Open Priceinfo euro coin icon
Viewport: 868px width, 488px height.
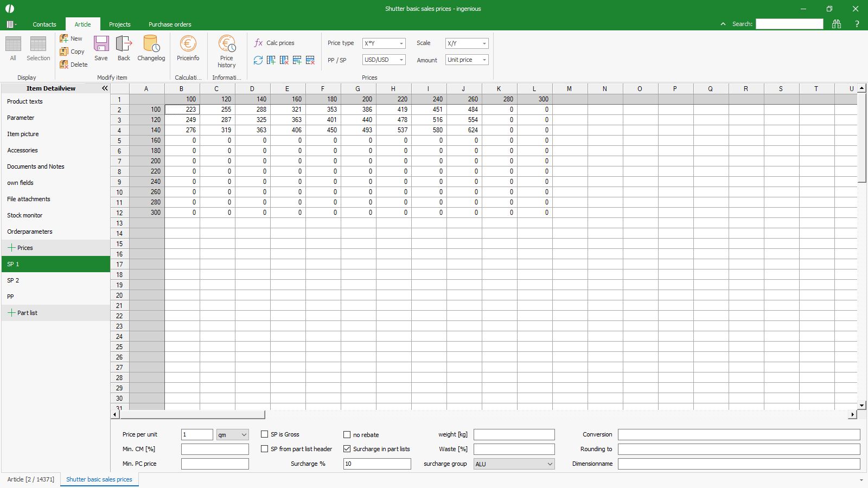(x=188, y=44)
